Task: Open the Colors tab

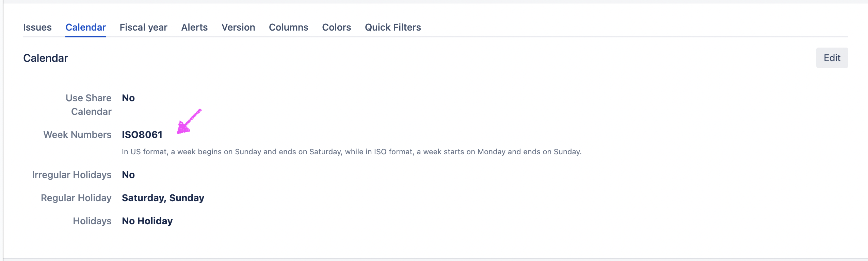Action: (336, 27)
